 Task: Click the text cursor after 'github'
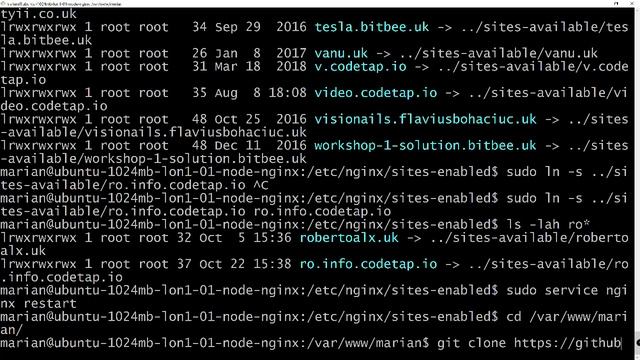click(622, 343)
